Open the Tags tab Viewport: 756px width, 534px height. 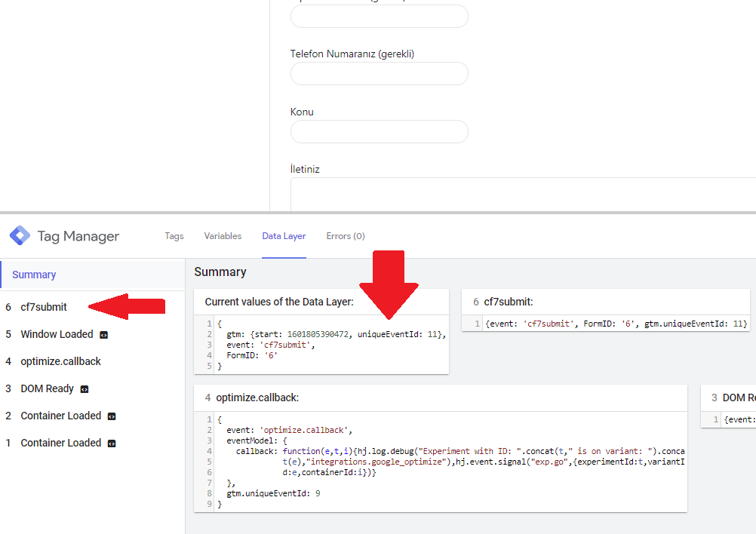(174, 236)
